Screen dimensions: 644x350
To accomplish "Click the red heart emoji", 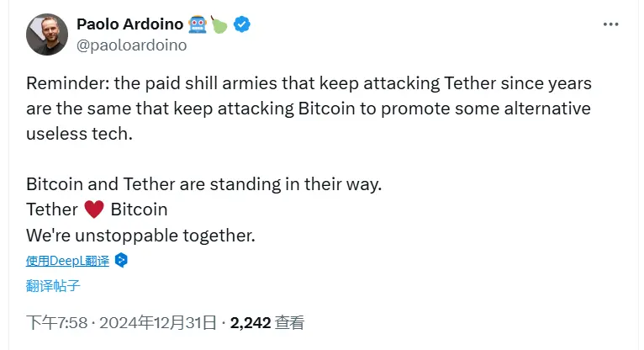I will point(94,209).
